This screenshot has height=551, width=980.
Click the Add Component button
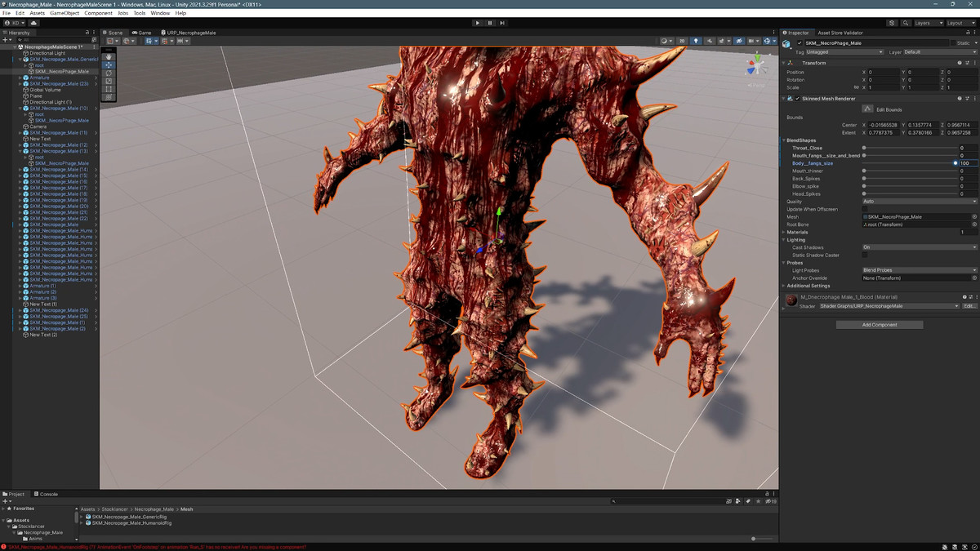[879, 325]
